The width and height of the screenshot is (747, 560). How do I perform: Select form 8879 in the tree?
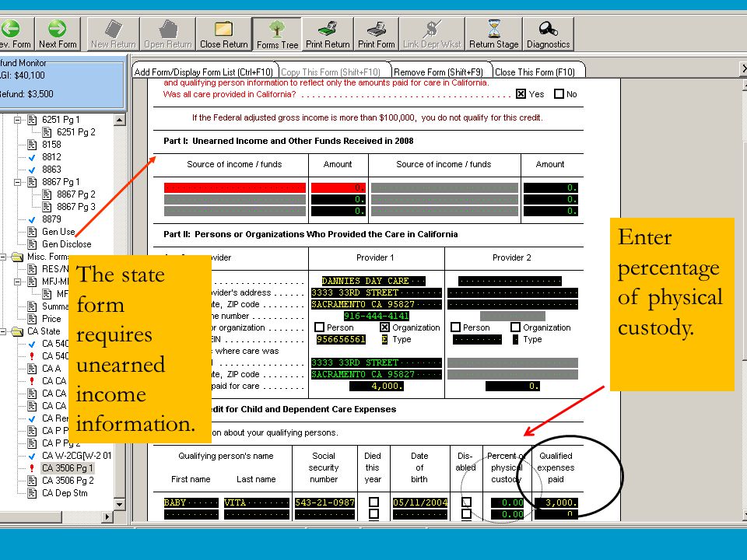tap(51, 219)
